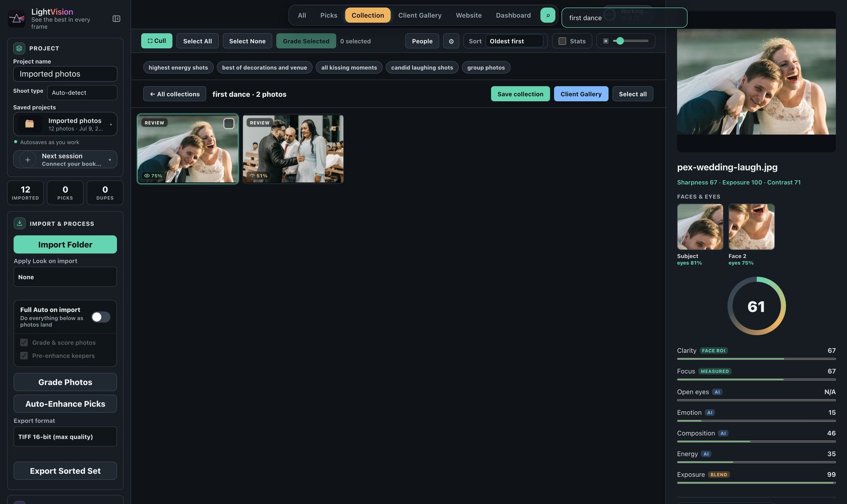Select the wedding laugh photo thumbnail

(188, 149)
